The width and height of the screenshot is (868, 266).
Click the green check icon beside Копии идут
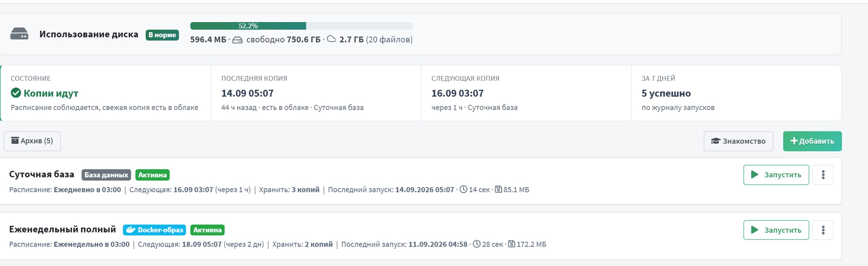16,93
